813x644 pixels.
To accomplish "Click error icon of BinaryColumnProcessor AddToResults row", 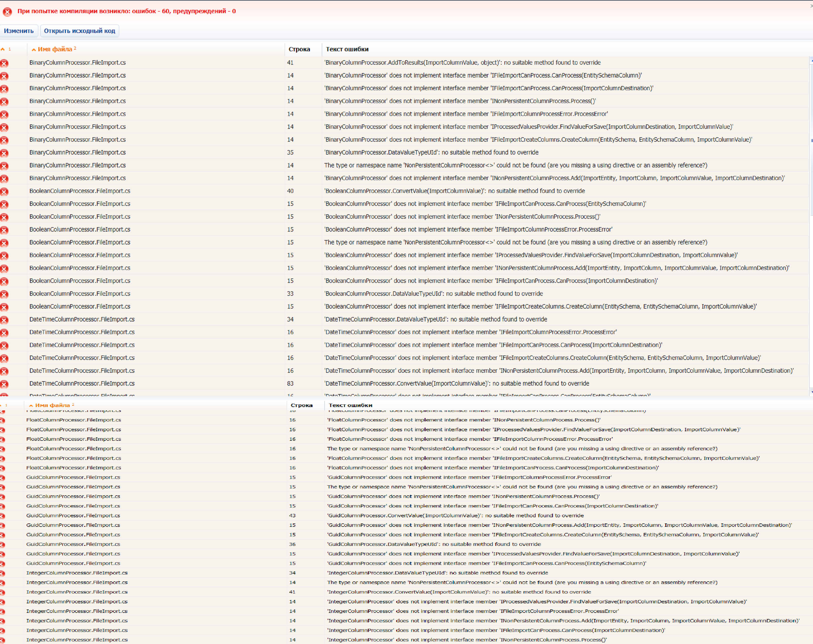I will tap(4, 63).
